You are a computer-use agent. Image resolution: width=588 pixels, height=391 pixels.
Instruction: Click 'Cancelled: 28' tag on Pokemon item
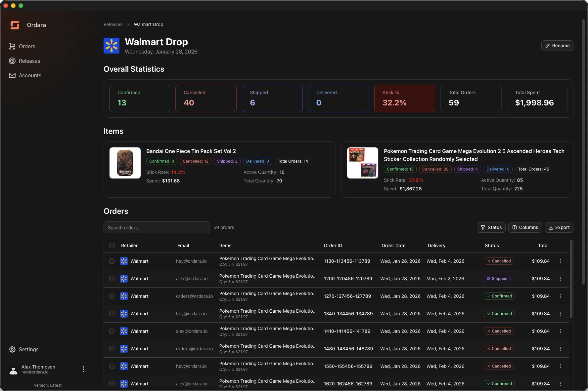435,169
